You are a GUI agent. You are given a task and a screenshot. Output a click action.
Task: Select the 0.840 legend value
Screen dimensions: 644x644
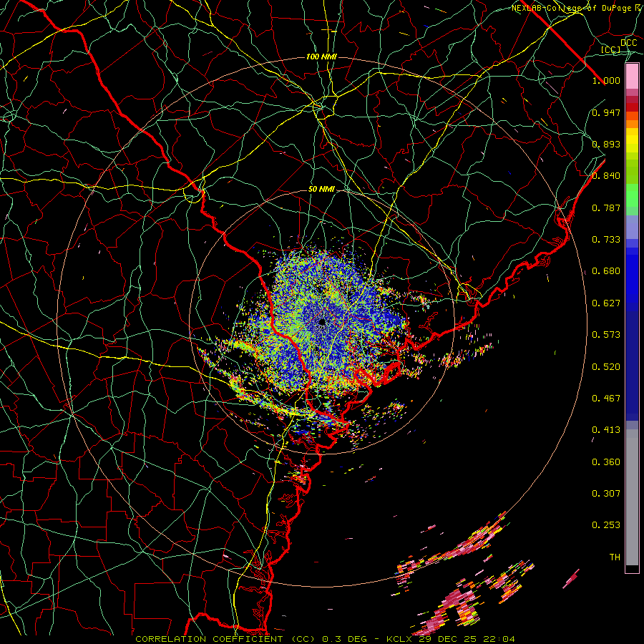(606, 176)
